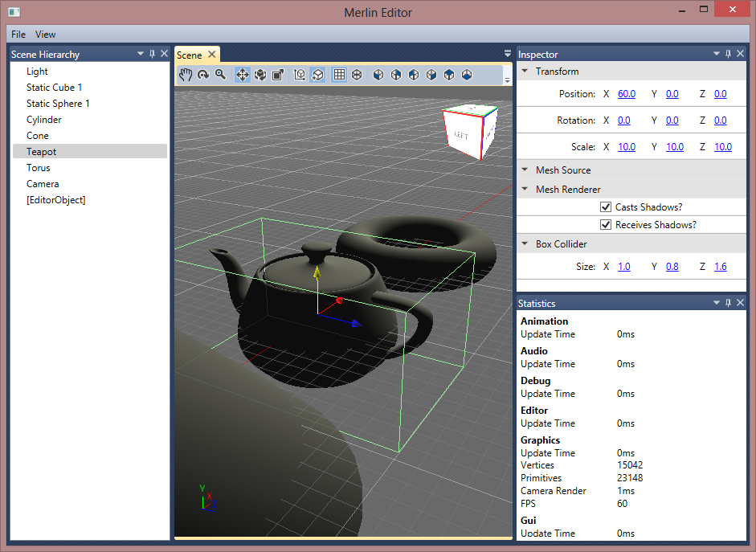
Task: Open the View menu
Action: [x=45, y=35]
